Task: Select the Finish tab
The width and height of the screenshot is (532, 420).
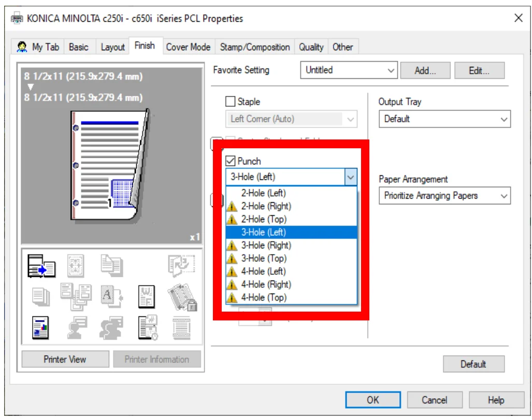Action: 145,46
